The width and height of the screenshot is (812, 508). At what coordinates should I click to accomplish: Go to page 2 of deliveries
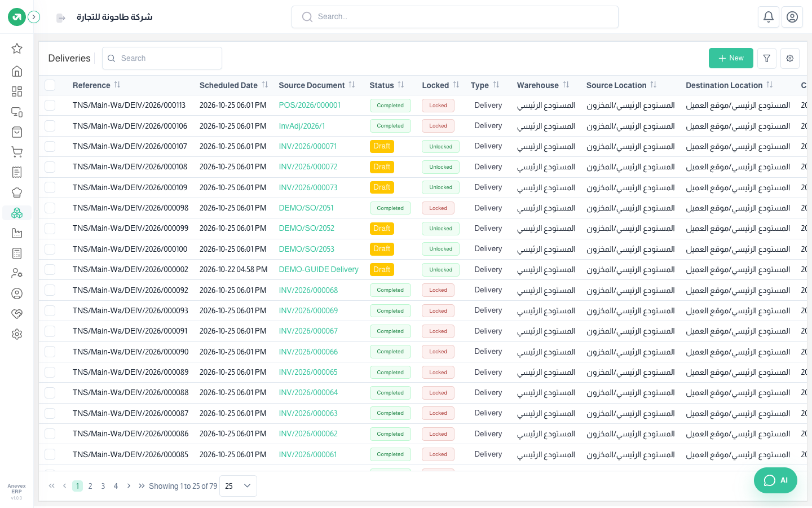90,486
